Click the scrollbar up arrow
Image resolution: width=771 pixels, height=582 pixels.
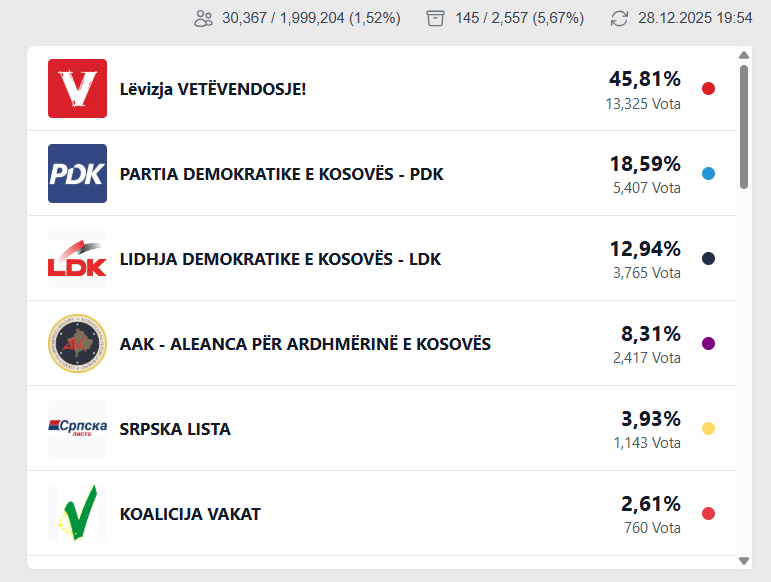click(x=743, y=56)
